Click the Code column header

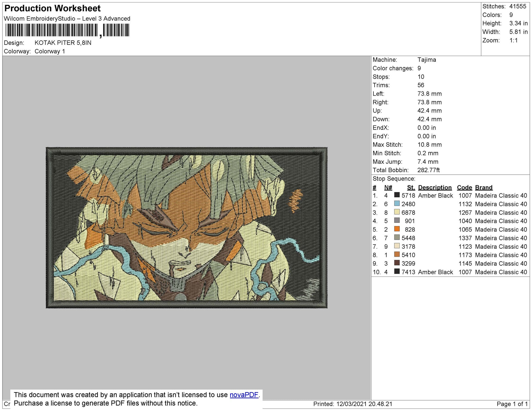pos(464,187)
